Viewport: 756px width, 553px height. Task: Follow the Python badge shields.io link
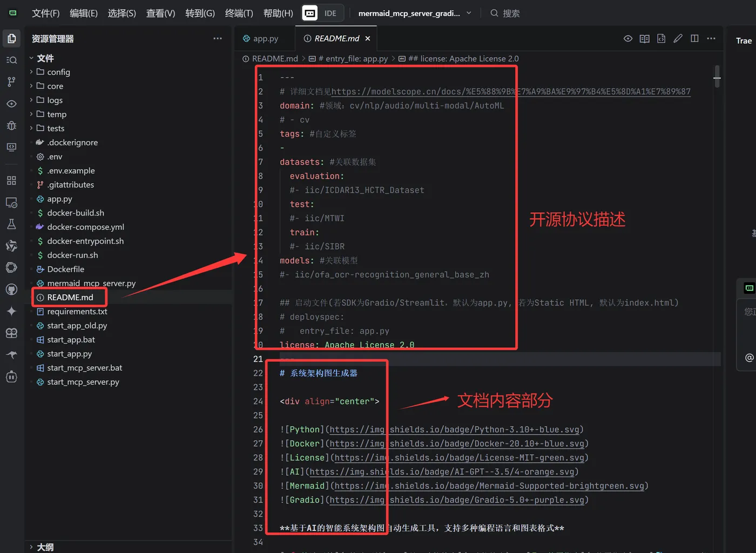[454, 429]
